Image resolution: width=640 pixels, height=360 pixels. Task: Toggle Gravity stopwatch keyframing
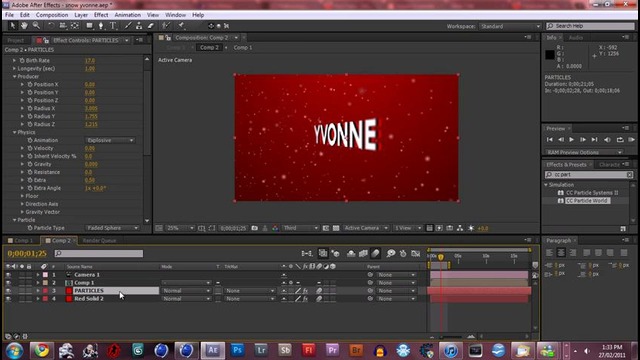[x=30, y=164]
